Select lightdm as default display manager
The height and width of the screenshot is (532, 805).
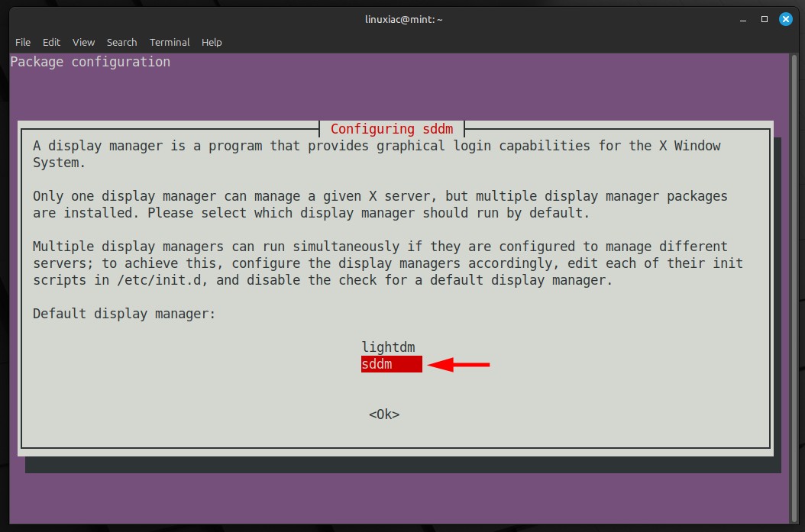[x=388, y=347]
